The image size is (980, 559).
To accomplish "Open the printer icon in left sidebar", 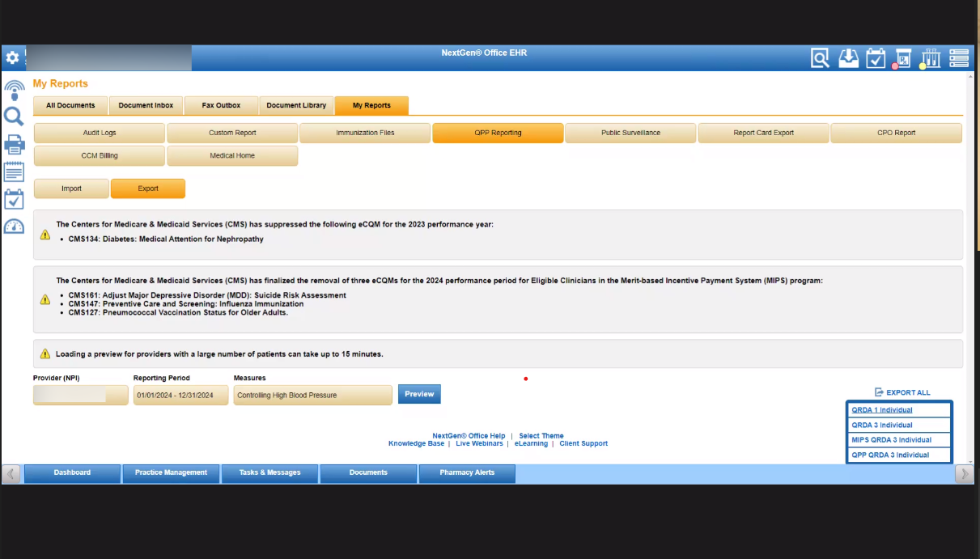I will tap(14, 145).
